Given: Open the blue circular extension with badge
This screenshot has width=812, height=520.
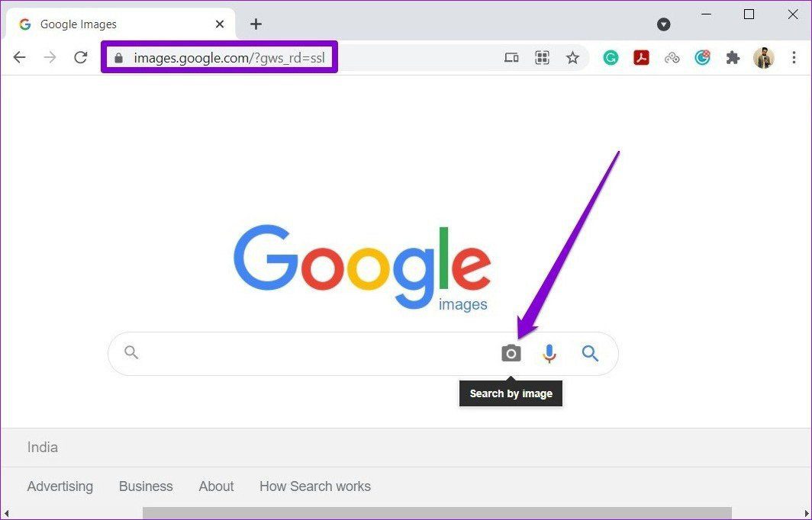Looking at the screenshot, I should click(702, 58).
